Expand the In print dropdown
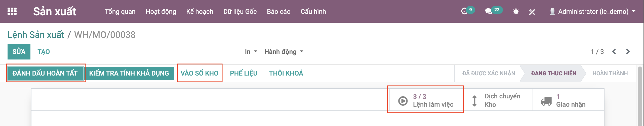 (251, 52)
